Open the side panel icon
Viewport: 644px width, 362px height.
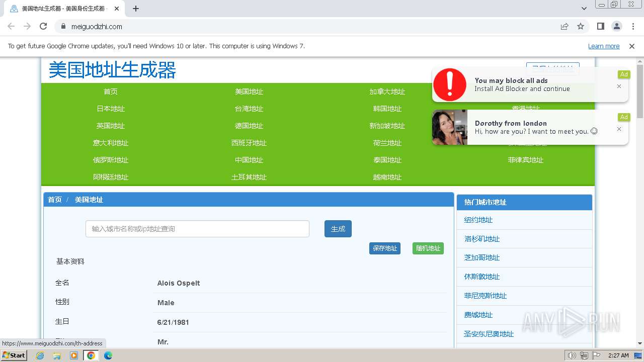(601, 26)
